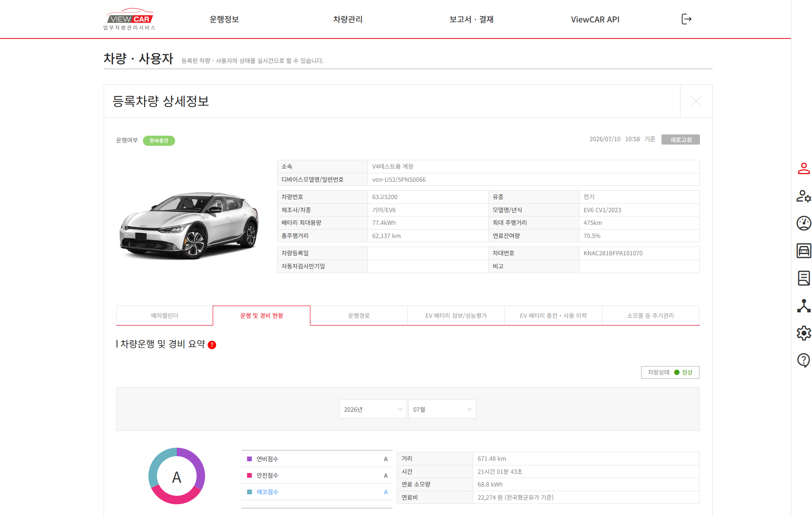812x517 pixels.
Task: Click the 63고5200 plate number cell
Action: (428, 197)
